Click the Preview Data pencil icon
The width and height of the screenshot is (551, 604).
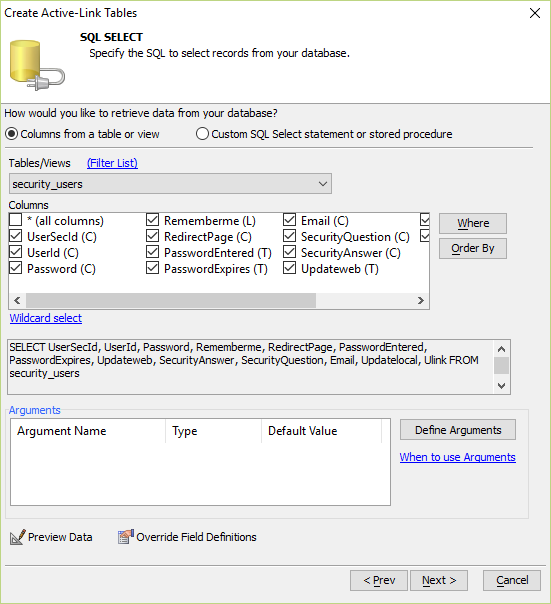click(x=17, y=537)
